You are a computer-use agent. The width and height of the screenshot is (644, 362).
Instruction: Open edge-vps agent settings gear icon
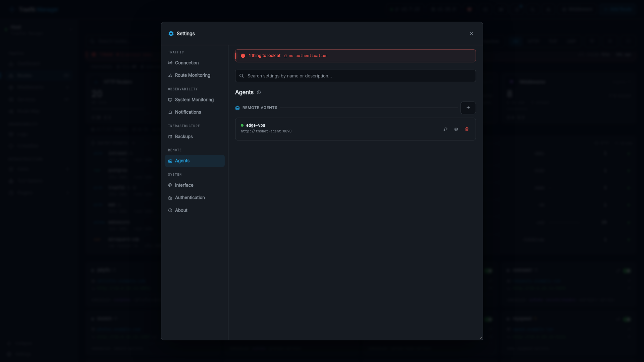coord(456,129)
